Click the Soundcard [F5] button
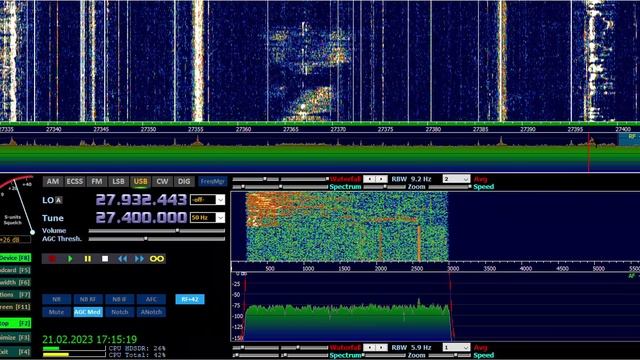 15,270
